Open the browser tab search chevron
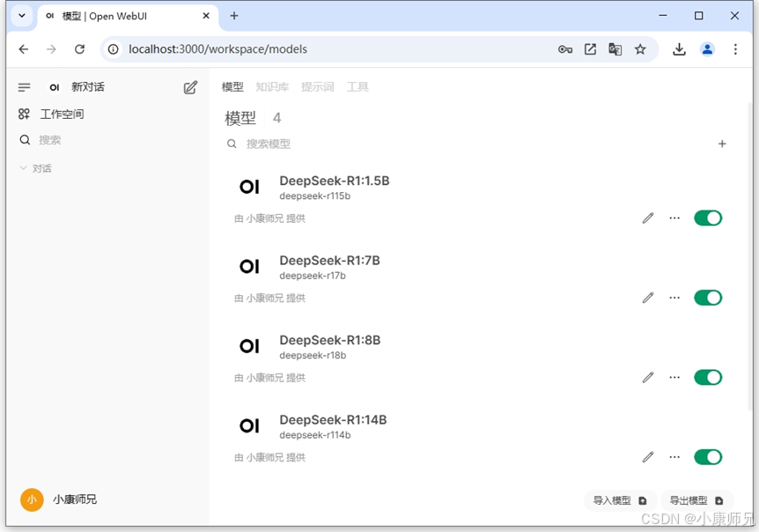759x532 pixels. tap(20, 16)
